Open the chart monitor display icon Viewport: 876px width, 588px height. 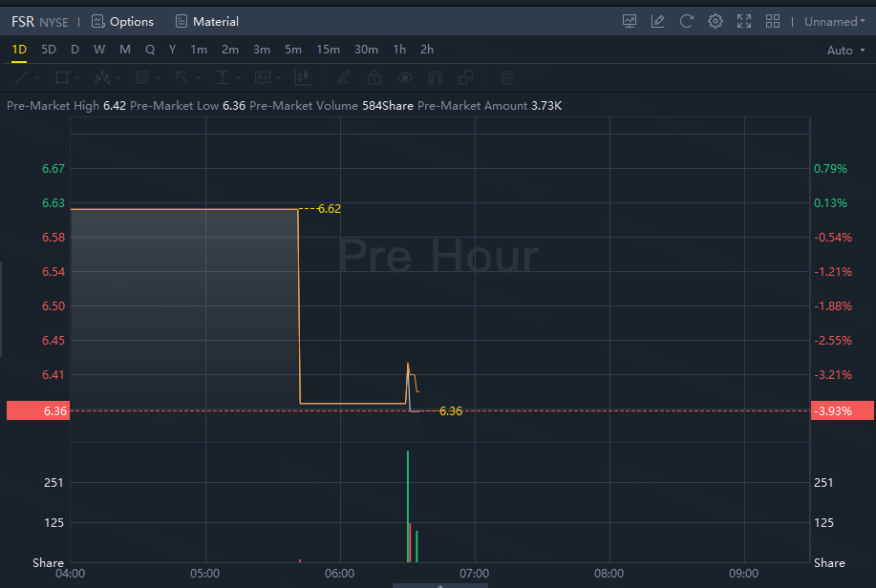630,21
